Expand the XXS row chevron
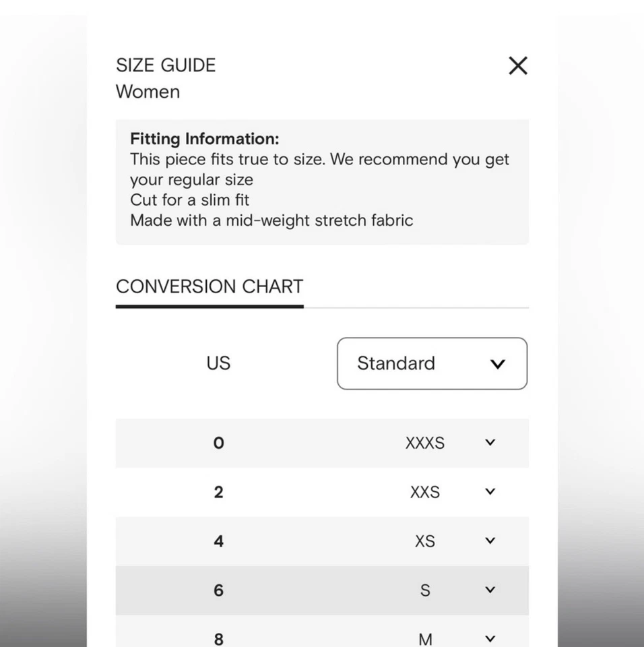 tap(490, 492)
